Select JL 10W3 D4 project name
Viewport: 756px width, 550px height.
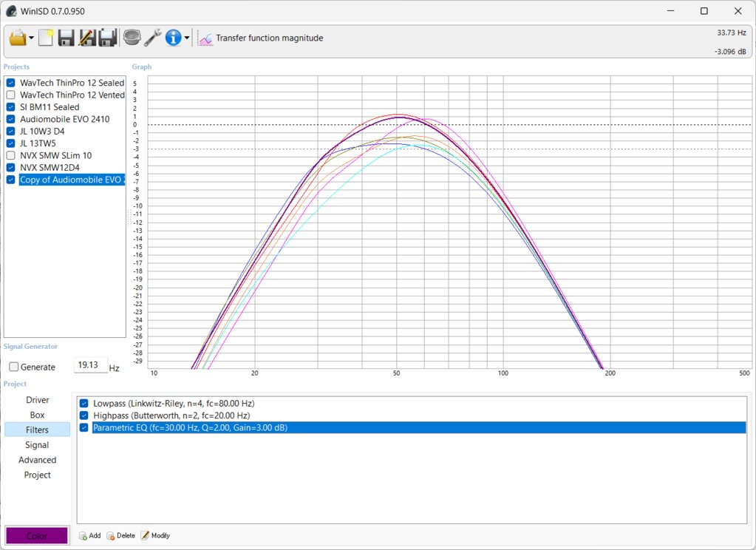(x=42, y=132)
